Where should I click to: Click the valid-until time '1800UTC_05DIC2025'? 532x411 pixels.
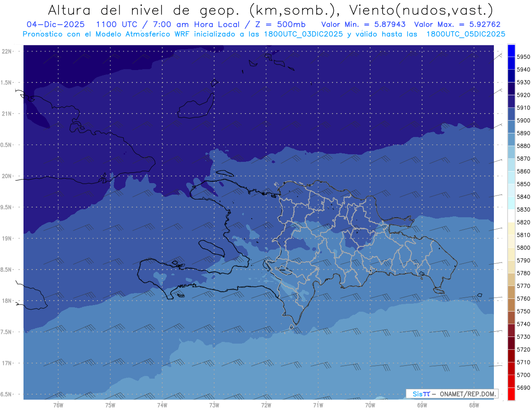[x=465, y=34]
